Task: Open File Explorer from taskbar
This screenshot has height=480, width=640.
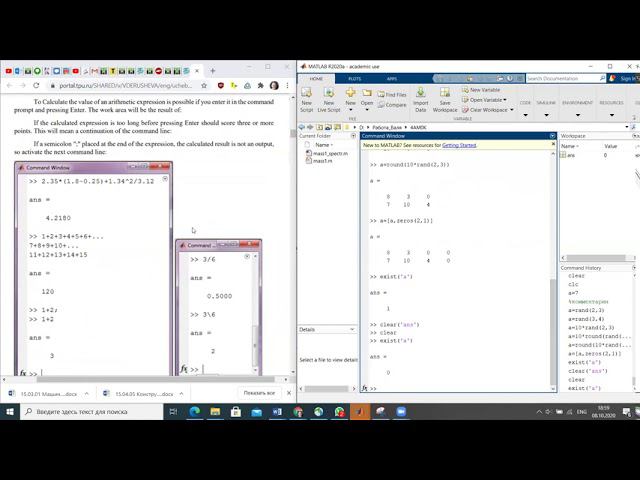Action: pyautogui.click(x=215, y=412)
